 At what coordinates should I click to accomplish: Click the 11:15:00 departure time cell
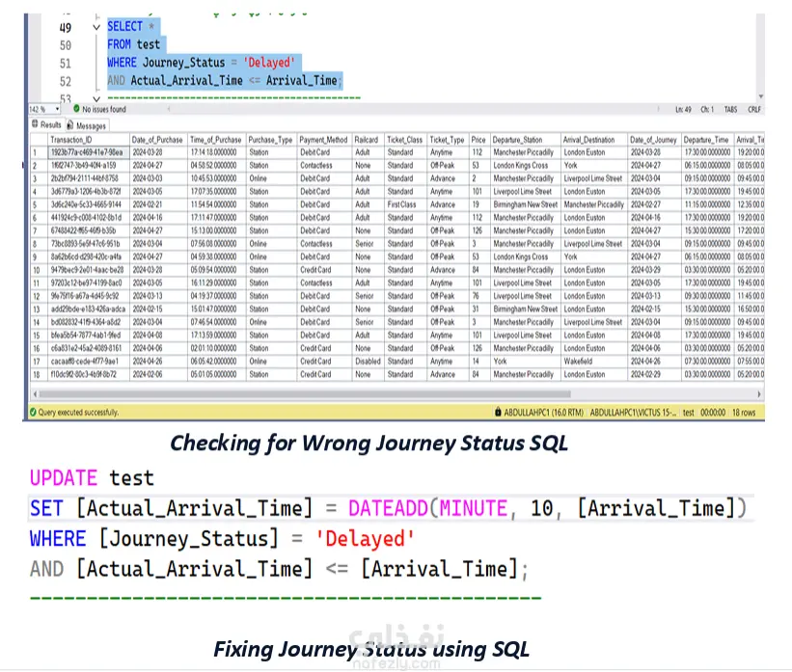[x=707, y=204]
